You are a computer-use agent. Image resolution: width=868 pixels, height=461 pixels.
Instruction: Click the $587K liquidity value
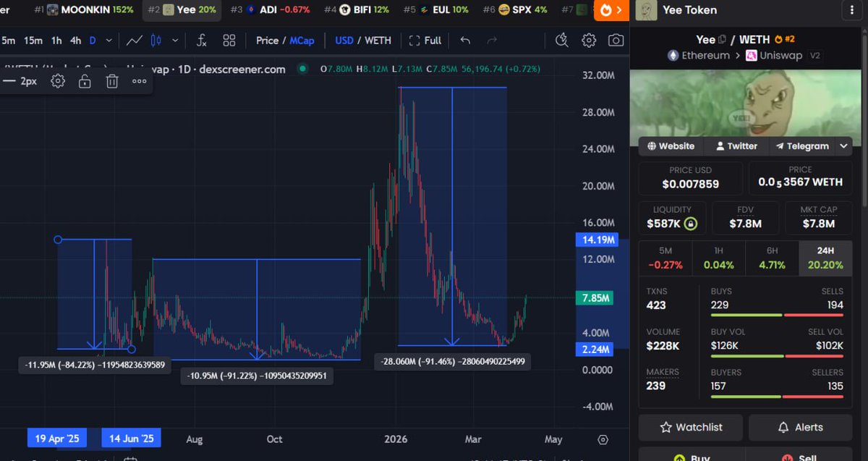pyautogui.click(x=663, y=224)
